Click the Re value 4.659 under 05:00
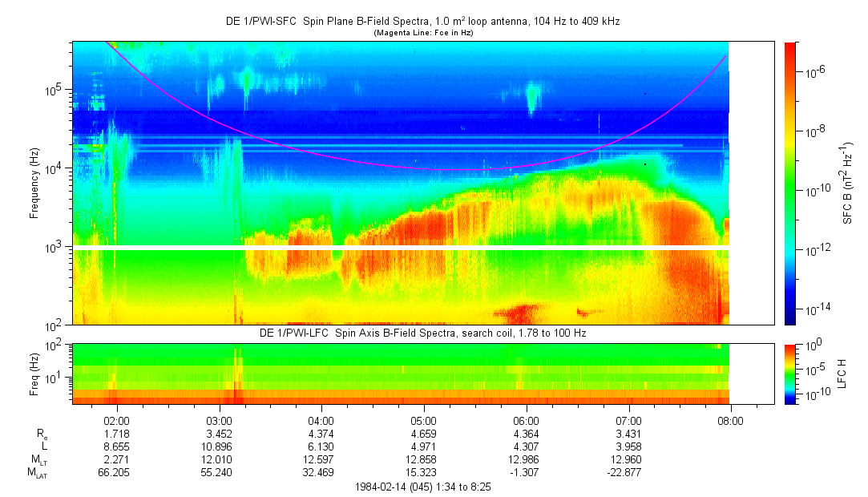The width and height of the screenshot is (868, 497). click(423, 433)
